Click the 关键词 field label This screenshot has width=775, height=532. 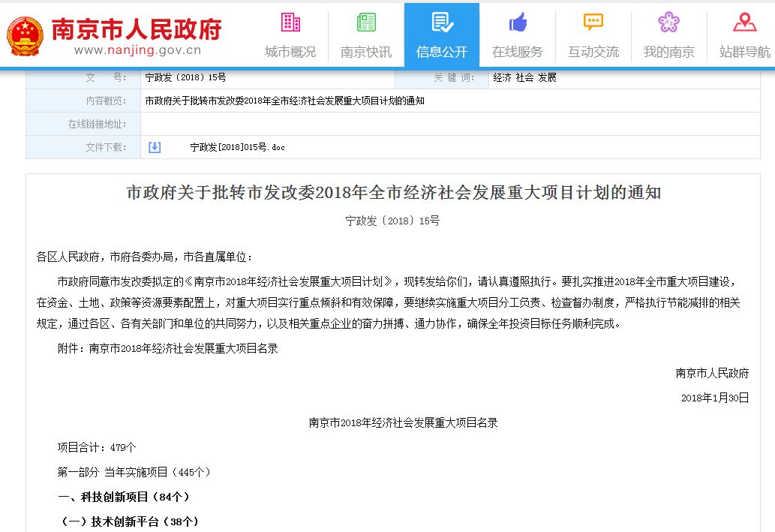(454, 77)
